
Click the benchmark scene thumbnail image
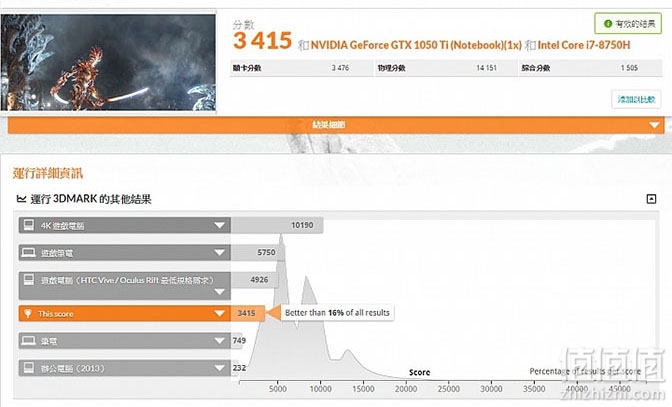tap(108, 62)
